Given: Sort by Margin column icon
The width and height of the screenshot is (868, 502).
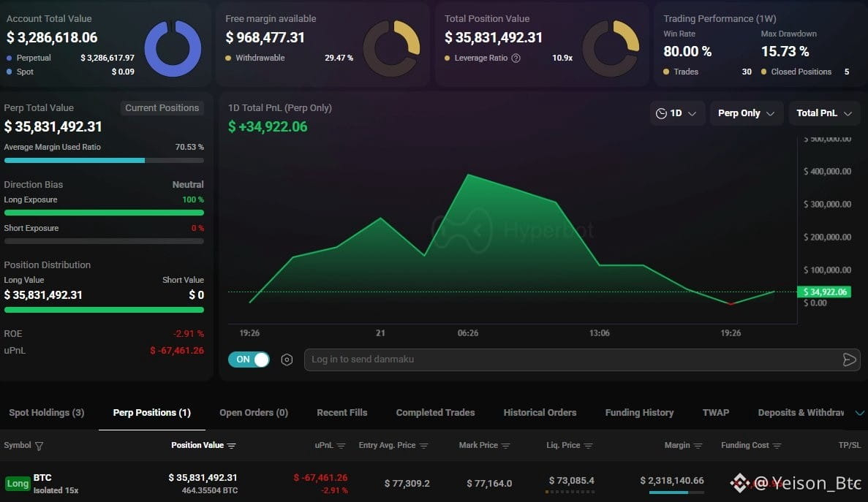Looking at the screenshot, I should (698, 446).
